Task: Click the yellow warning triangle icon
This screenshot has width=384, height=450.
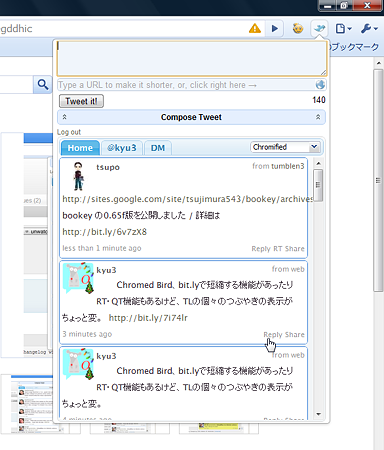Action: pyautogui.click(x=255, y=28)
